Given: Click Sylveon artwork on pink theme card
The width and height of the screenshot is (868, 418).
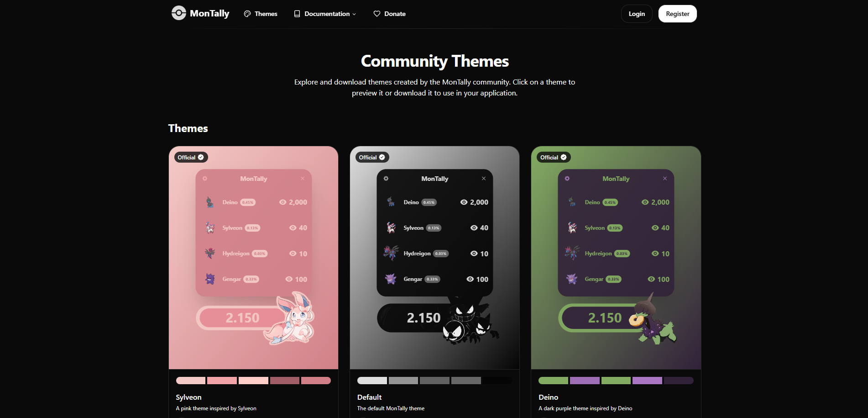Looking at the screenshot, I should click(289, 318).
